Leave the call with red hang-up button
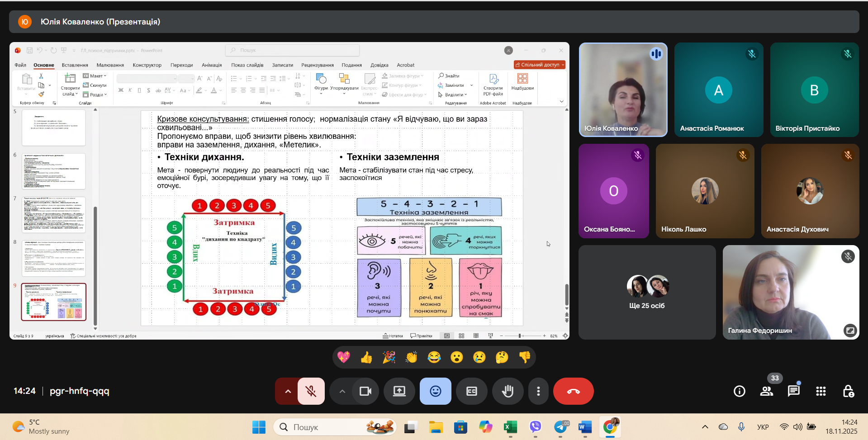 click(x=573, y=391)
